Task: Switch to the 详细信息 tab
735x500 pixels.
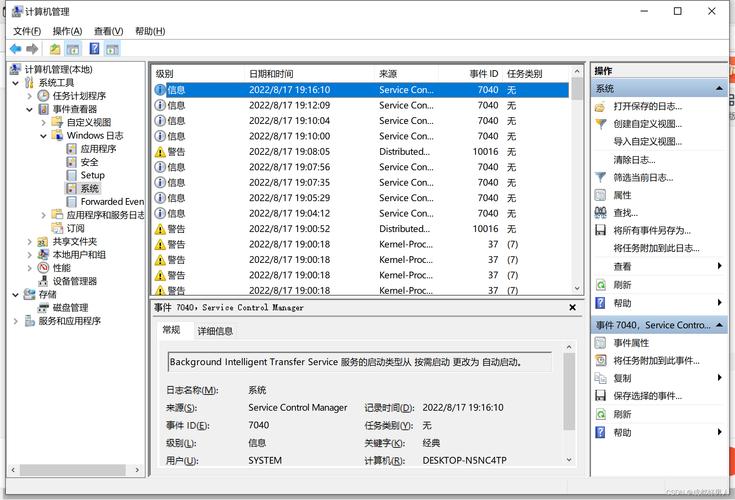Action: pyautogui.click(x=215, y=331)
